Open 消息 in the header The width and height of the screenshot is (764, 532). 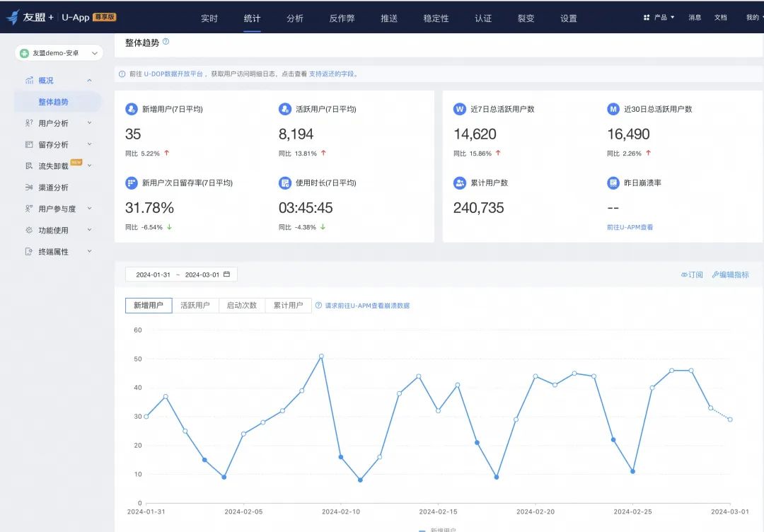point(695,18)
